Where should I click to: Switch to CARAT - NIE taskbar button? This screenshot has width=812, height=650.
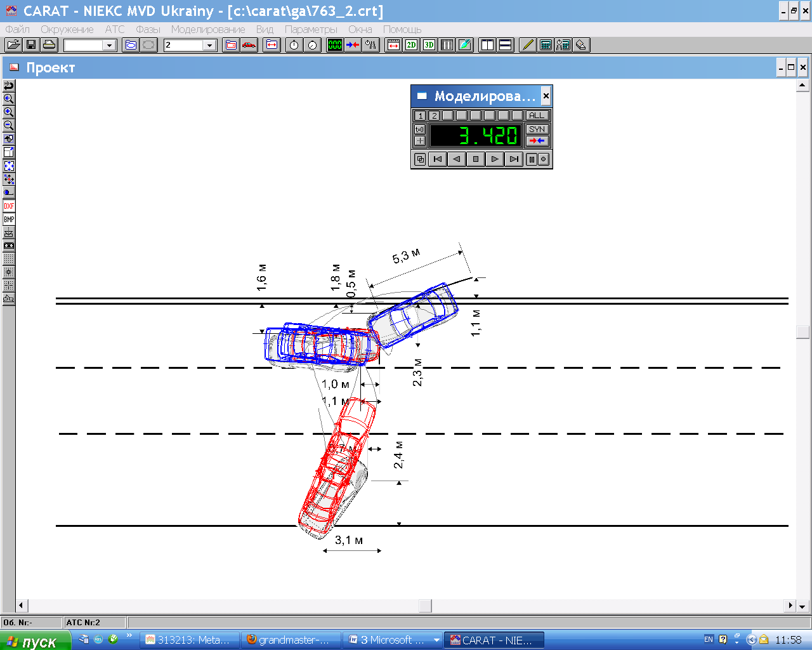(494, 640)
